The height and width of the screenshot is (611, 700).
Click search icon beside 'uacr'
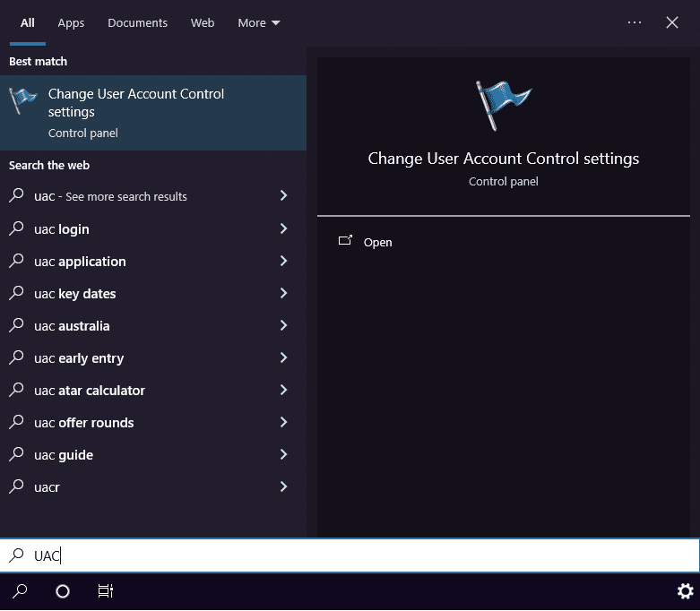pyautogui.click(x=16, y=486)
